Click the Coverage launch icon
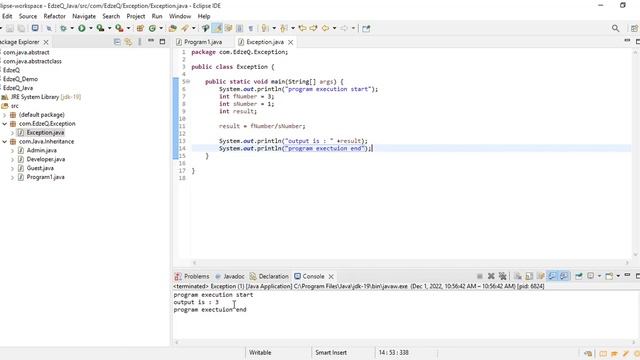The width and height of the screenshot is (640, 360). coord(100,28)
